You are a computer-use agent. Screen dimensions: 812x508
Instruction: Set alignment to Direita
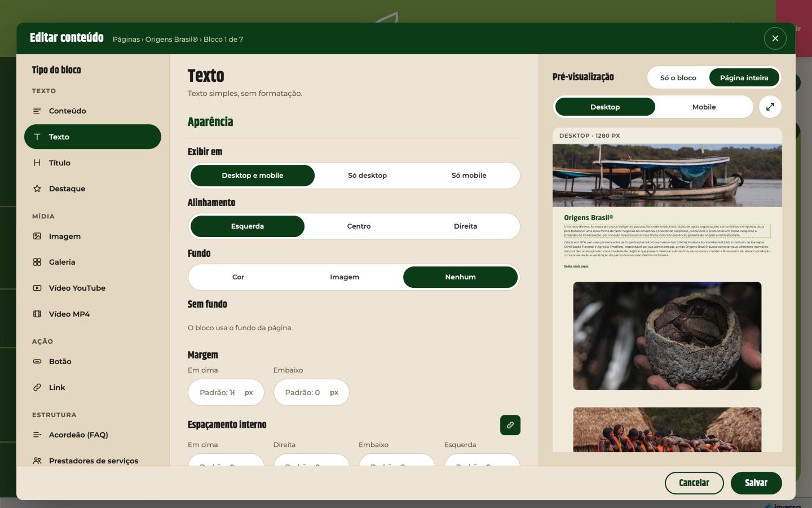465,226
